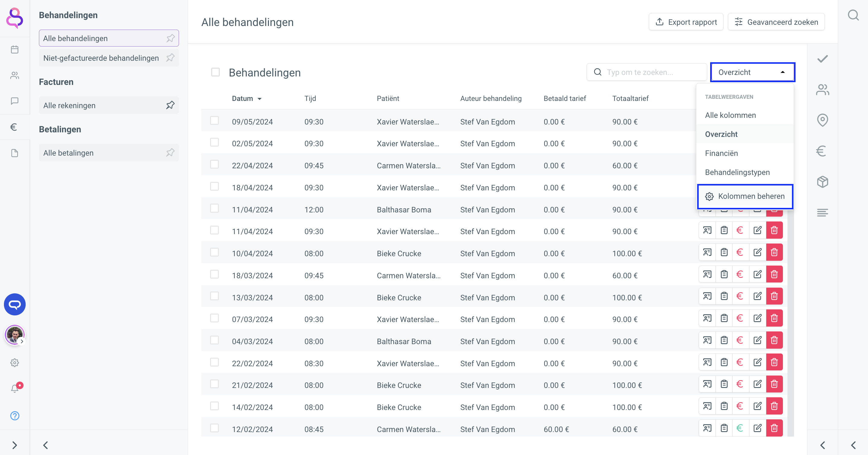This screenshot has height=455, width=868.
Task: Check the 09/05/2024 treatment row
Action: (x=214, y=121)
